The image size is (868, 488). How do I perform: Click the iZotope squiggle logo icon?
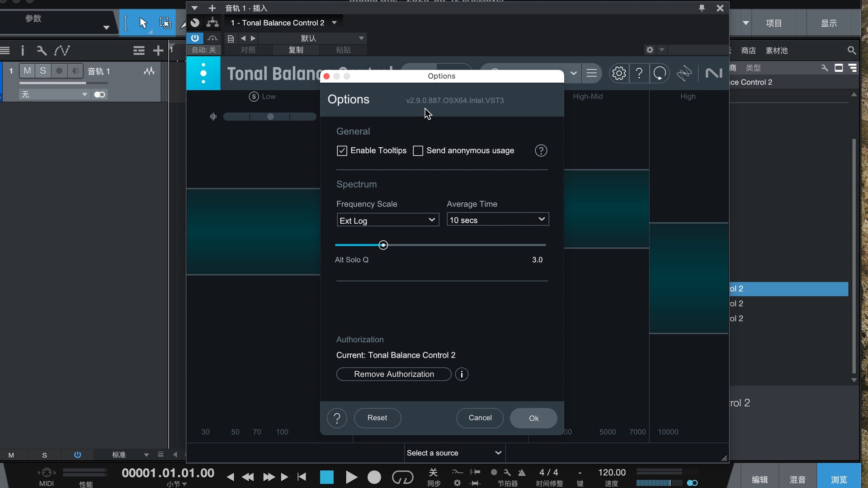pyautogui.click(x=684, y=73)
